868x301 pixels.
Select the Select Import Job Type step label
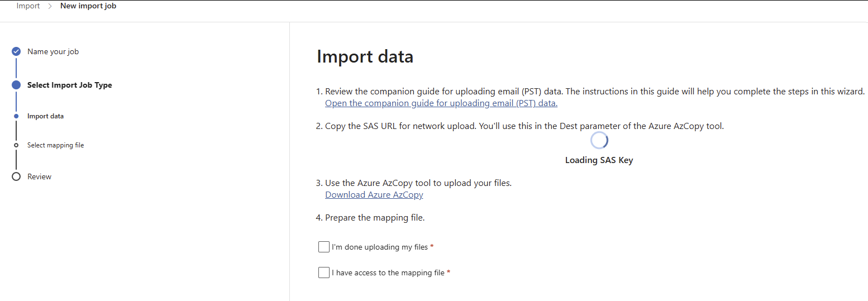pos(69,85)
